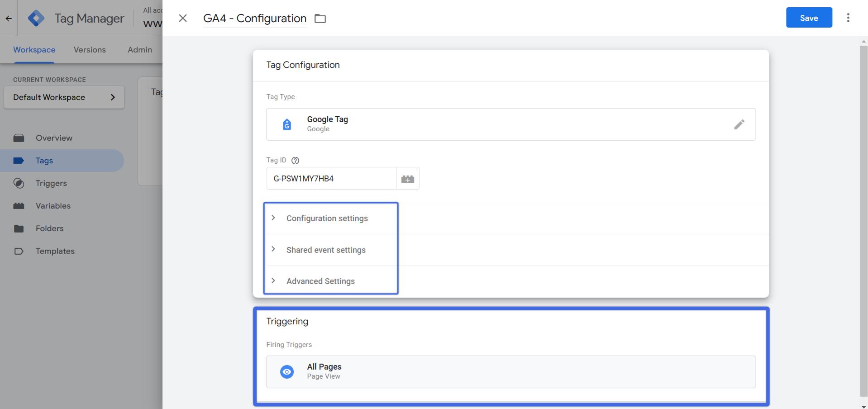This screenshot has width=868, height=409.
Task: Go back using the left arrow icon
Action: click(9, 19)
